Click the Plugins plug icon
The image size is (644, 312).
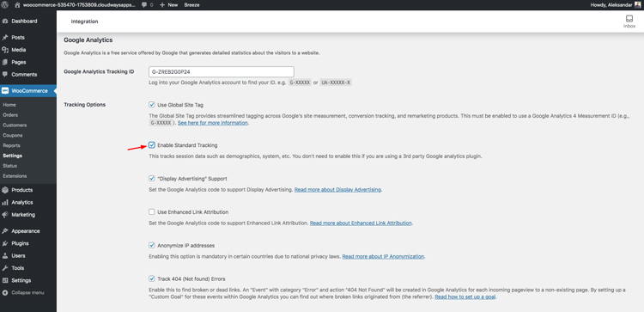5,243
